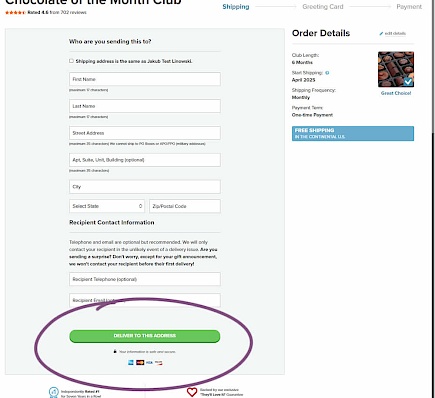Focus the First Name input field
The height and width of the screenshot is (398, 435).
click(x=145, y=79)
